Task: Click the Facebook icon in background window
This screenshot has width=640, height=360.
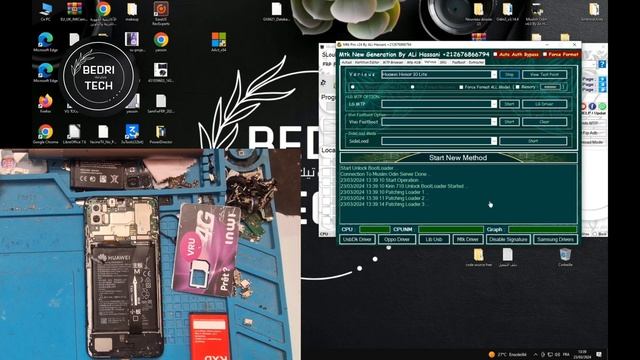Action: click(592, 107)
